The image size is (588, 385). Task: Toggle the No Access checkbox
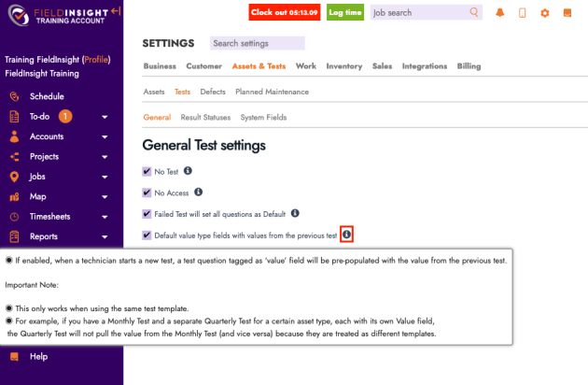[x=147, y=192]
